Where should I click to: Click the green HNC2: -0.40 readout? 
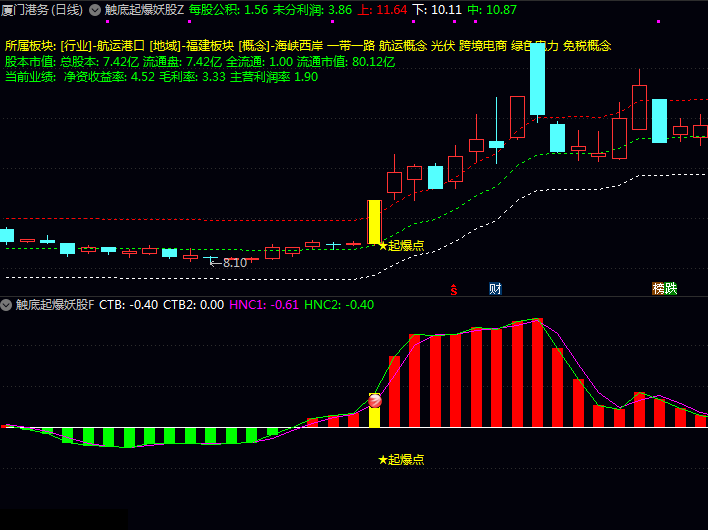pos(339,305)
